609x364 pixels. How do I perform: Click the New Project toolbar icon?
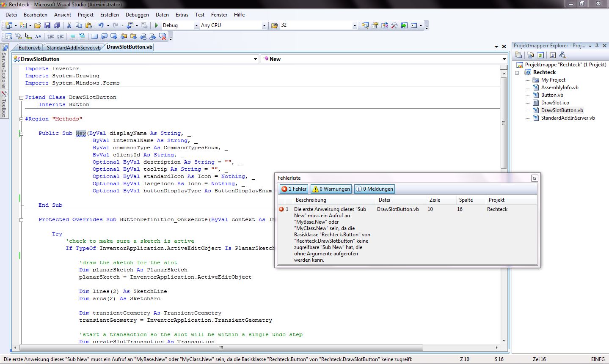[x=9, y=25]
